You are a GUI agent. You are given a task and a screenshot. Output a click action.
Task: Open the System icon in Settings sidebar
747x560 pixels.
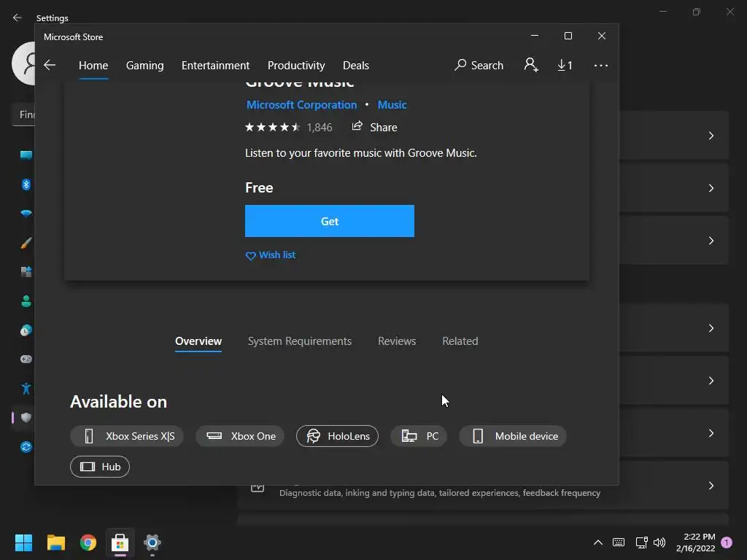tap(26, 155)
